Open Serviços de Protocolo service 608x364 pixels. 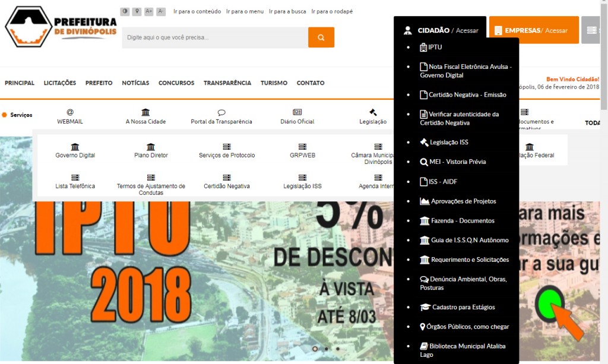point(227,150)
